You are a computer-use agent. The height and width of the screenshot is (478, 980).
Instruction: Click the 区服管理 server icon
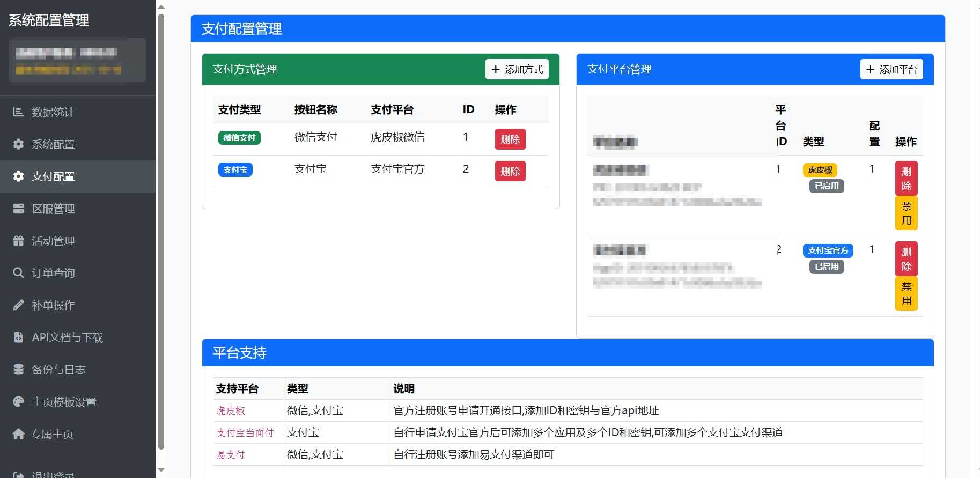[18, 209]
